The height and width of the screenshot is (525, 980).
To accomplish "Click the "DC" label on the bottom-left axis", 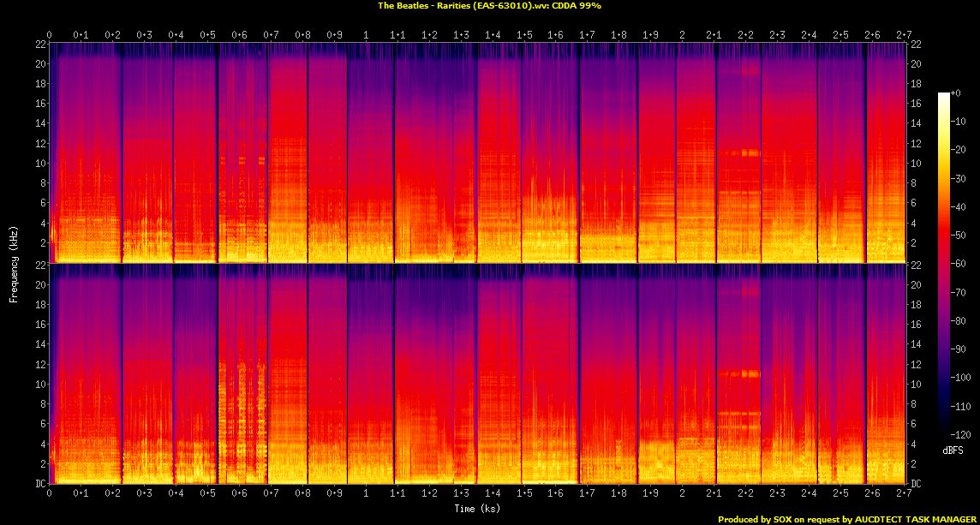I will 39,484.
